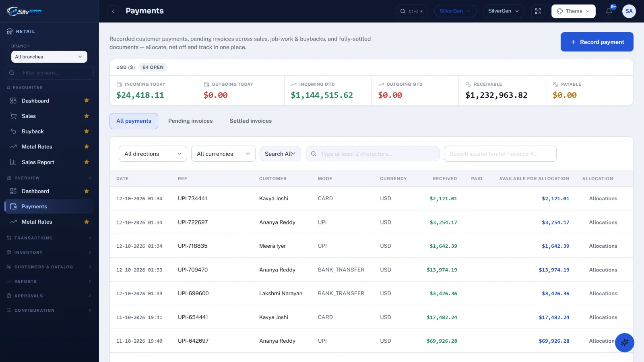Open the All branches dropdown
644x362 pixels.
click(x=49, y=57)
